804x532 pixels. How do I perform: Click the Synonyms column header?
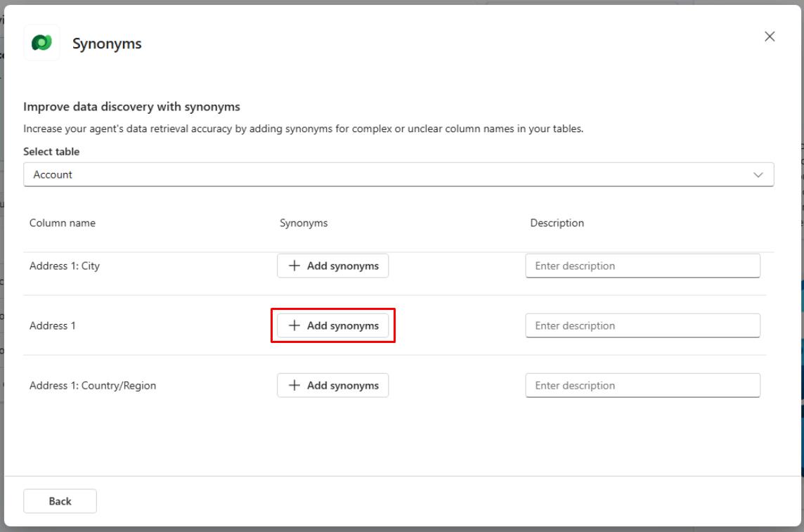303,223
